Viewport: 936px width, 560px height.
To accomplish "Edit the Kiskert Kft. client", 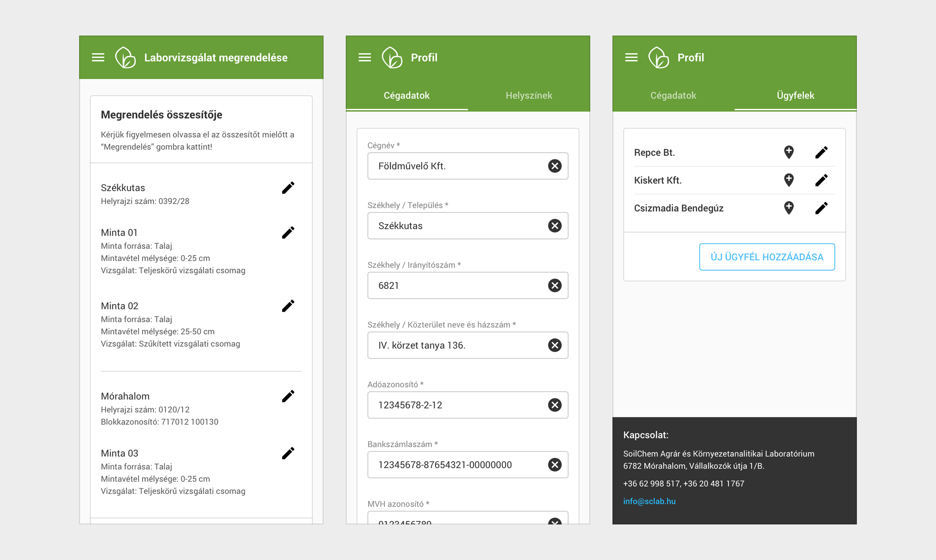I will (x=821, y=180).
